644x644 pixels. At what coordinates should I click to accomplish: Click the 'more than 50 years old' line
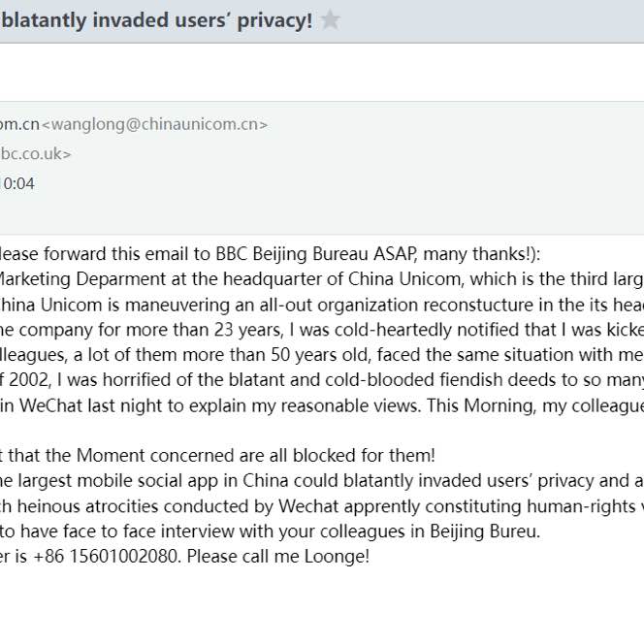pyautogui.click(x=322, y=355)
